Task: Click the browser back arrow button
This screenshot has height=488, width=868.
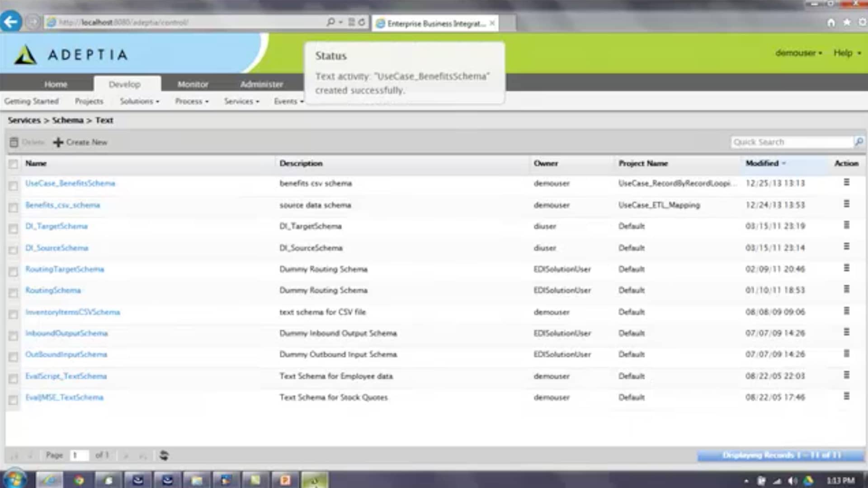Action: 11,22
